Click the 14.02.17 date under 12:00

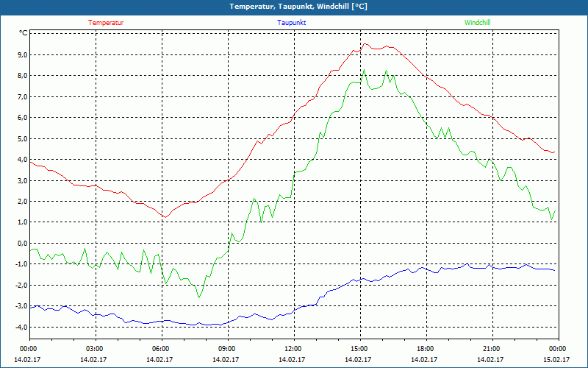tap(292, 359)
